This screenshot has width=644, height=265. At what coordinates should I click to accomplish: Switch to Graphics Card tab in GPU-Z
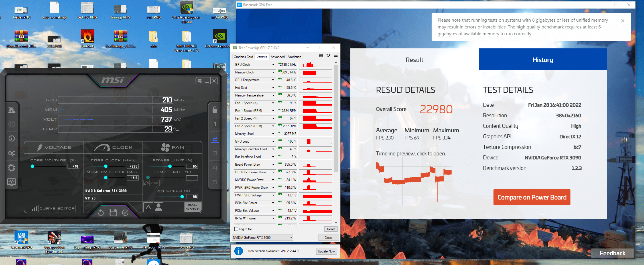(243, 57)
